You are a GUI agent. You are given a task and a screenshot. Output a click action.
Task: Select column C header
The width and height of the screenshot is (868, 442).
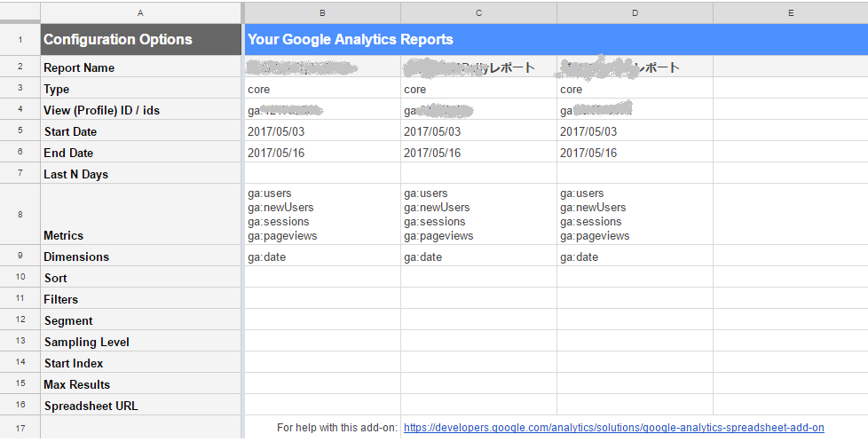pyautogui.click(x=479, y=12)
